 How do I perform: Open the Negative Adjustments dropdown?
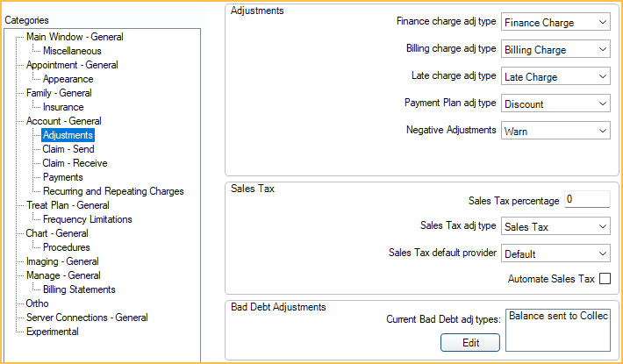[x=556, y=131]
